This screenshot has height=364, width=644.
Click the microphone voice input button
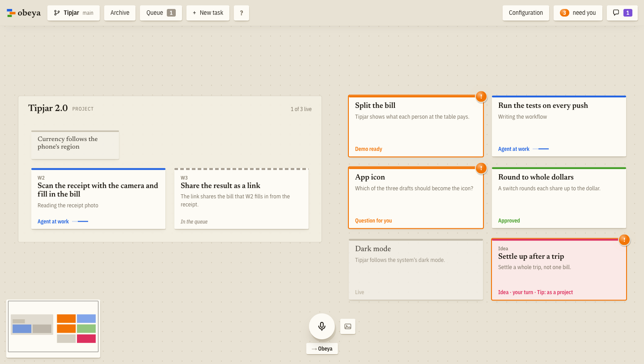coord(322,326)
